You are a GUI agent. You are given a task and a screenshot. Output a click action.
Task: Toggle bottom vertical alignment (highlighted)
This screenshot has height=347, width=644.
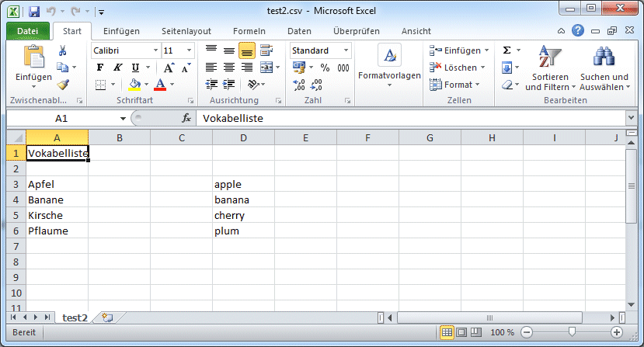tap(247, 50)
